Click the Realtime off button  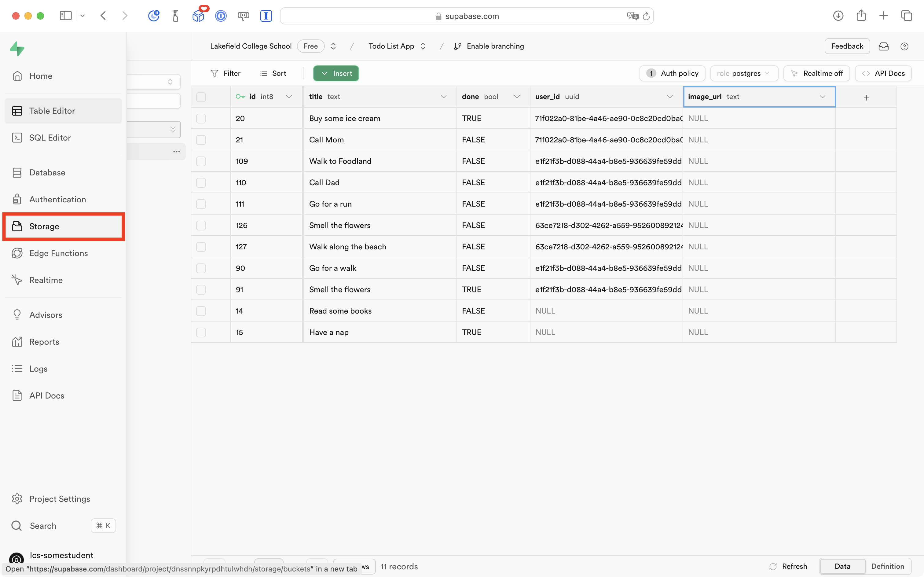pos(816,73)
